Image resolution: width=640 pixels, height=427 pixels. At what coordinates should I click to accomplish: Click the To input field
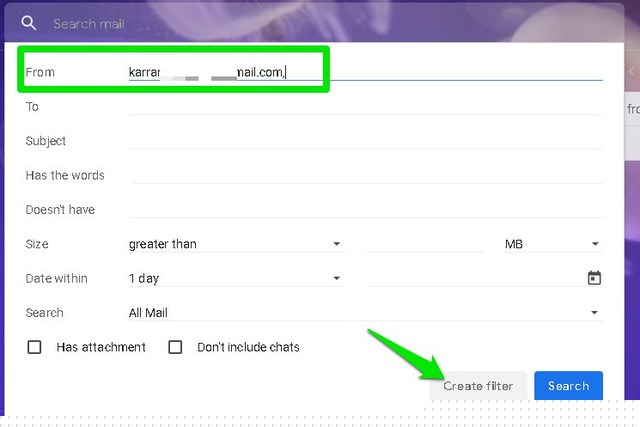[x=365, y=107]
